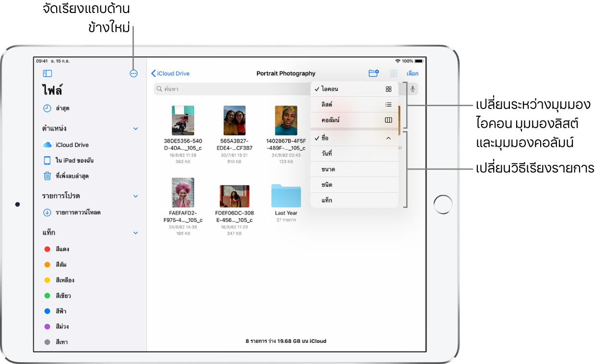Open the sidebar more options (ellipsis) button
Screen dimensions: 604x364
tap(133, 73)
